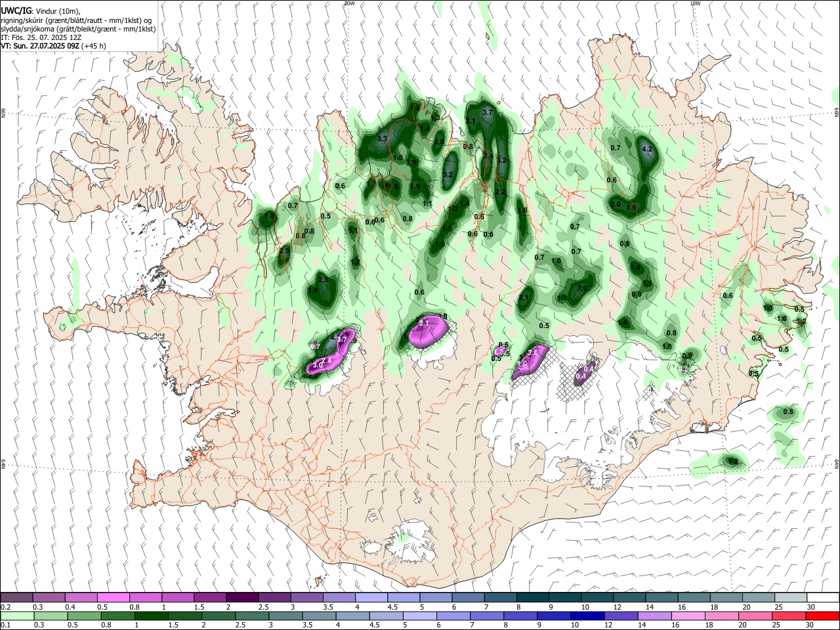Pick the dark teal swatch between 8 and 9 in snow legend

coord(532,598)
